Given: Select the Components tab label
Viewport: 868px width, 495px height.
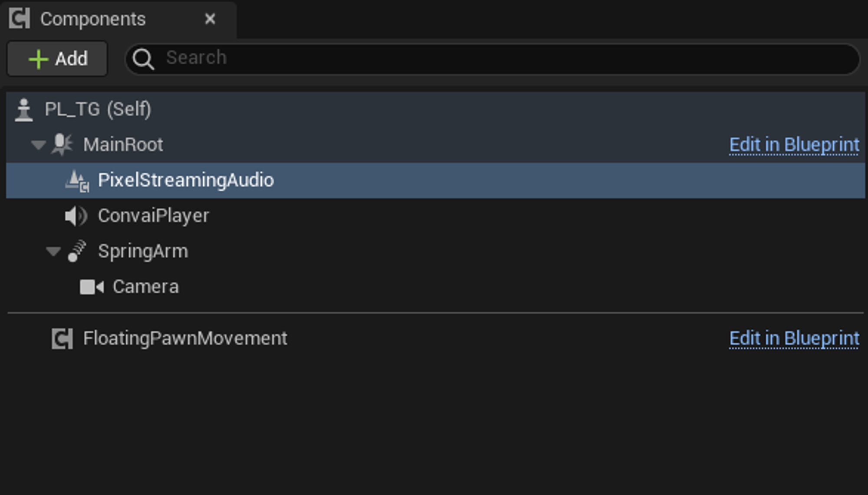Looking at the screenshot, I should (93, 19).
